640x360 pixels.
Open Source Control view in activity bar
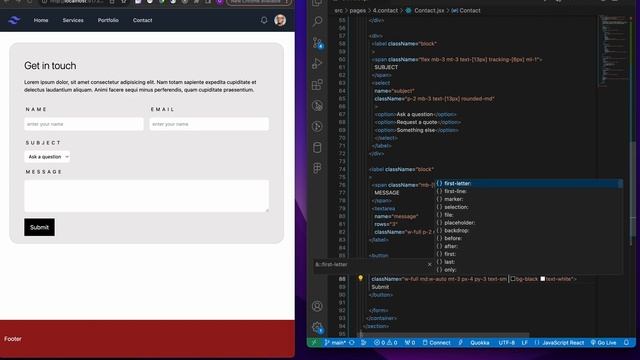point(317,42)
